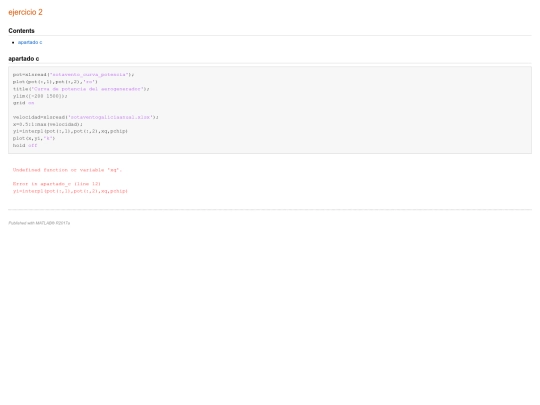Viewport: 540px width, 405px height.
Task: Click the 'ejercicio 2' page title
Action: tap(25, 12)
